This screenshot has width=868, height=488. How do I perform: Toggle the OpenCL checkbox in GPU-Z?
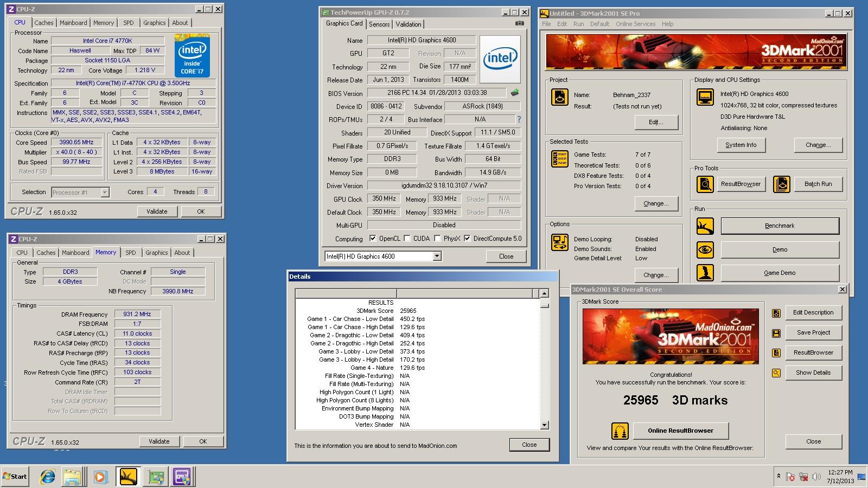tap(373, 239)
